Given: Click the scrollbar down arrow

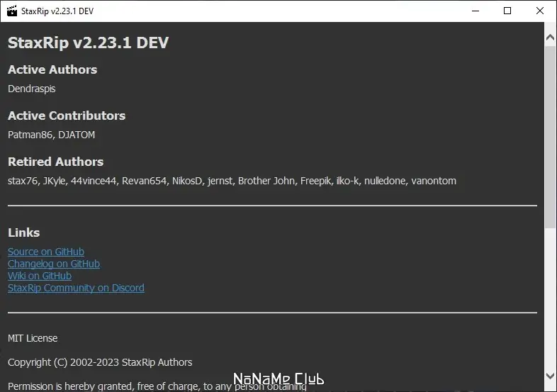Looking at the screenshot, I should point(550,376).
